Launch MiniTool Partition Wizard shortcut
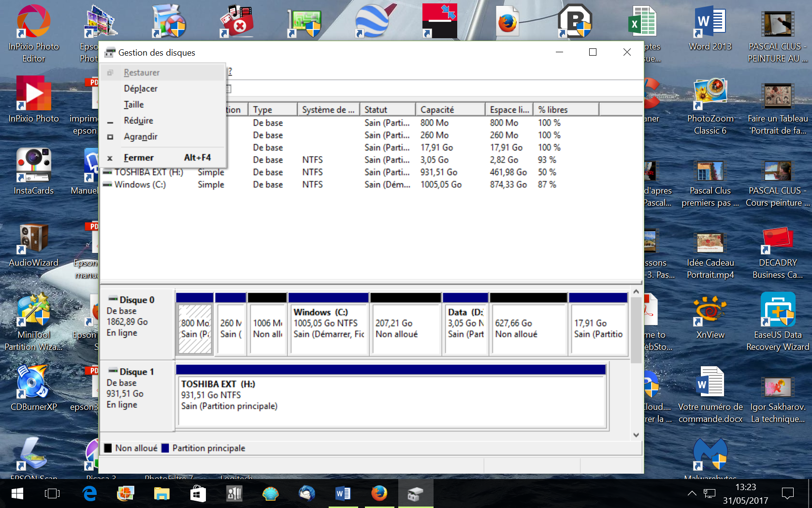 pyautogui.click(x=34, y=322)
